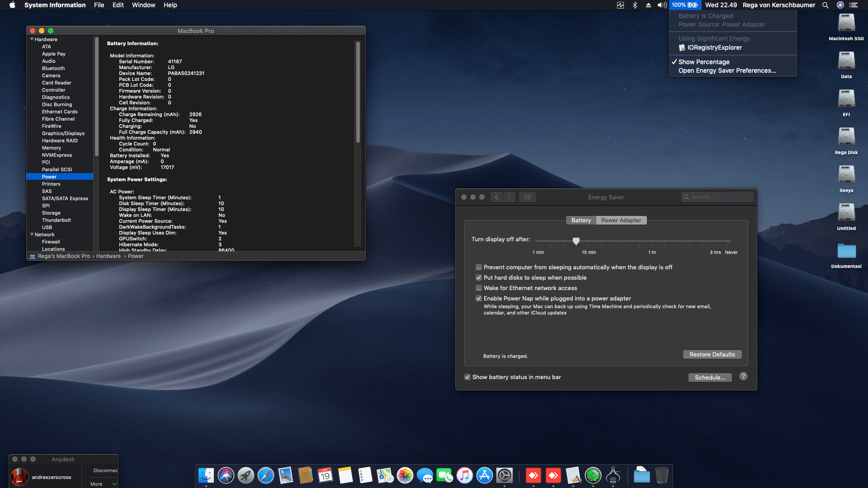Click Show All grid icon in Energy Saver
868x488 pixels.
tap(528, 197)
